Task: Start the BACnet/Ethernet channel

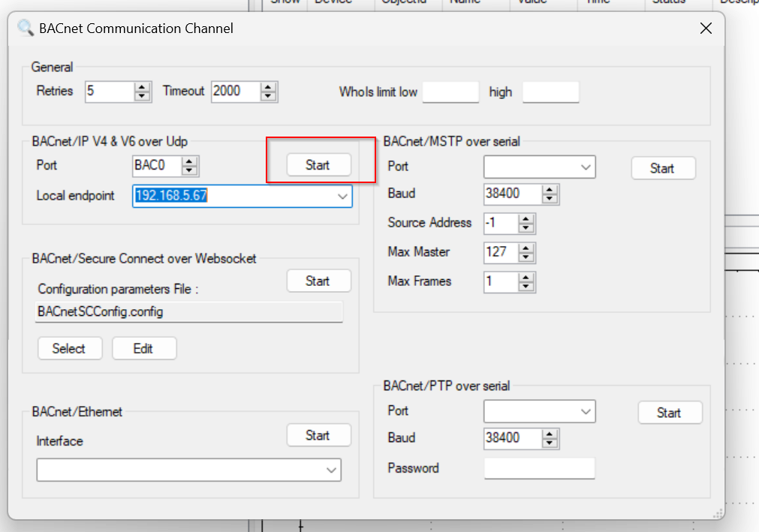Action: point(318,435)
